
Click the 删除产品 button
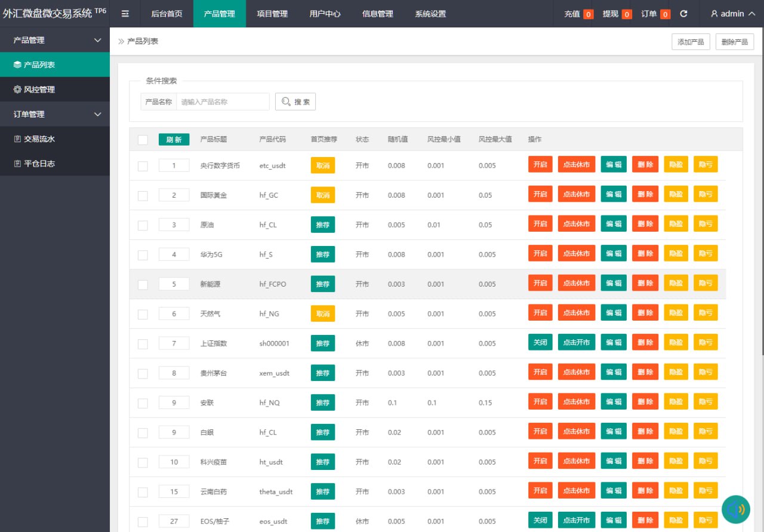pyautogui.click(x=735, y=42)
